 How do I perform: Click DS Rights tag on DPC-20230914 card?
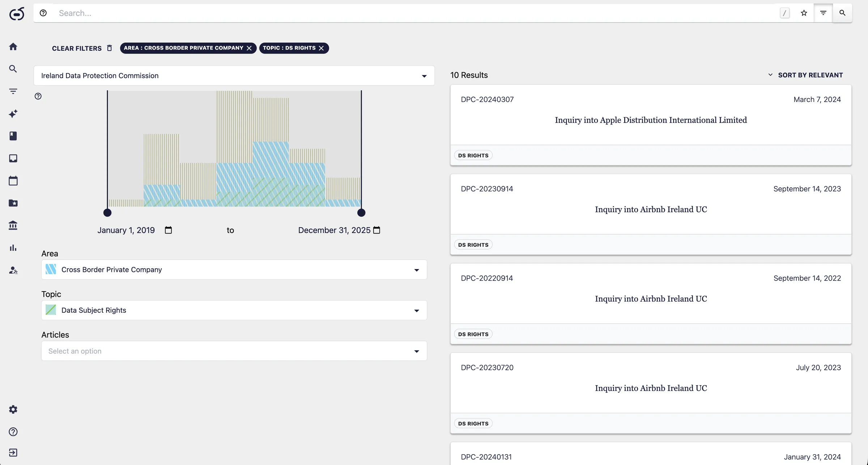473,245
